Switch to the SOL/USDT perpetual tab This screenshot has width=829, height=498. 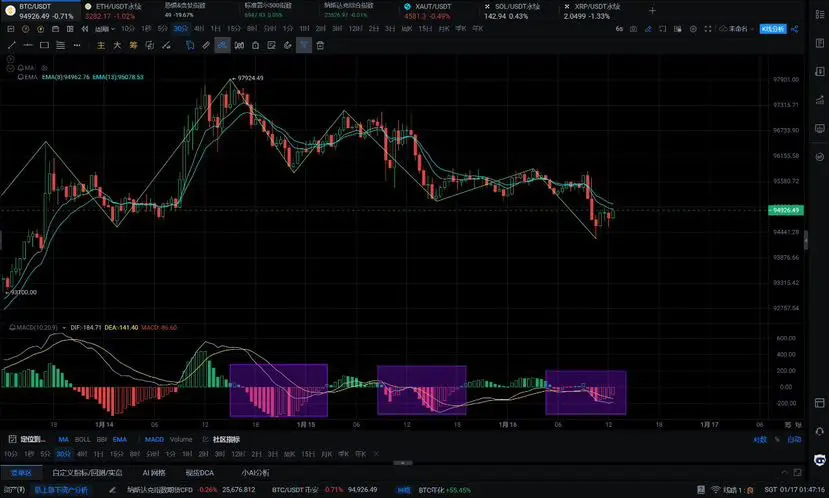coord(514,11)
